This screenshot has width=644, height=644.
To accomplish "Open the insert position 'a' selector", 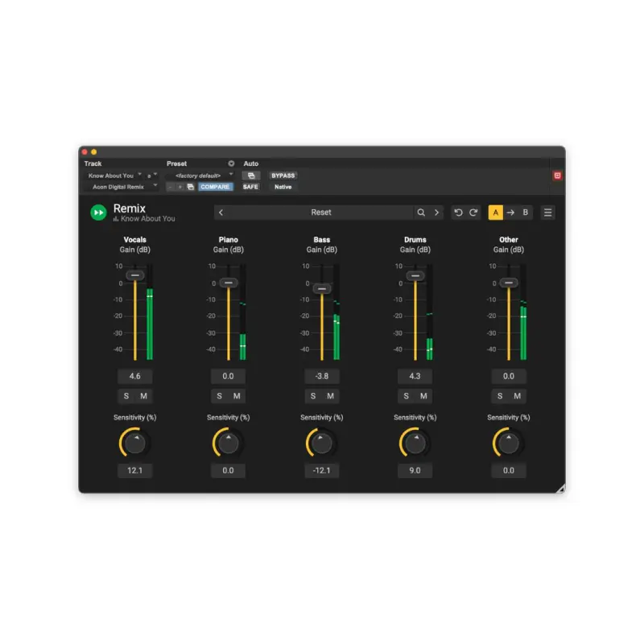I will click(151, 175).
